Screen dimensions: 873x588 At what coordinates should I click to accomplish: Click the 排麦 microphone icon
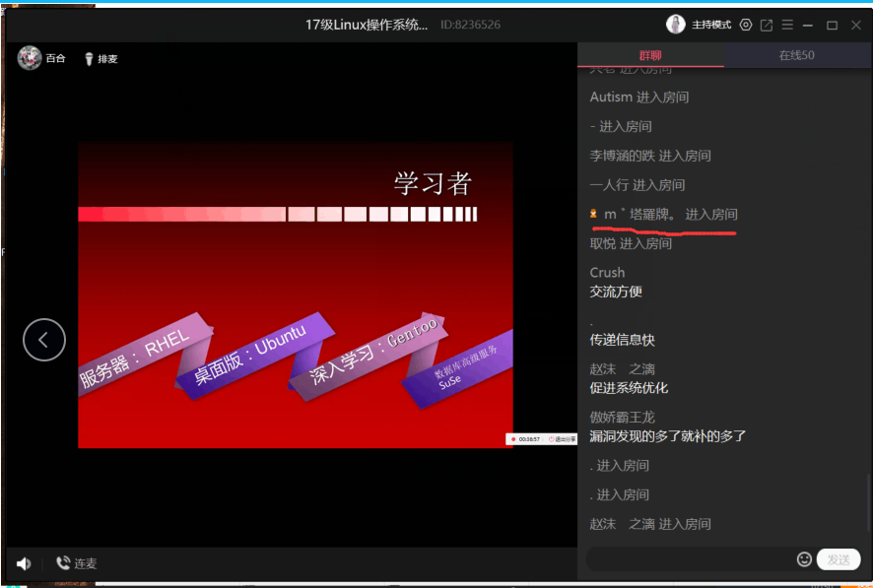coord(89,59)
